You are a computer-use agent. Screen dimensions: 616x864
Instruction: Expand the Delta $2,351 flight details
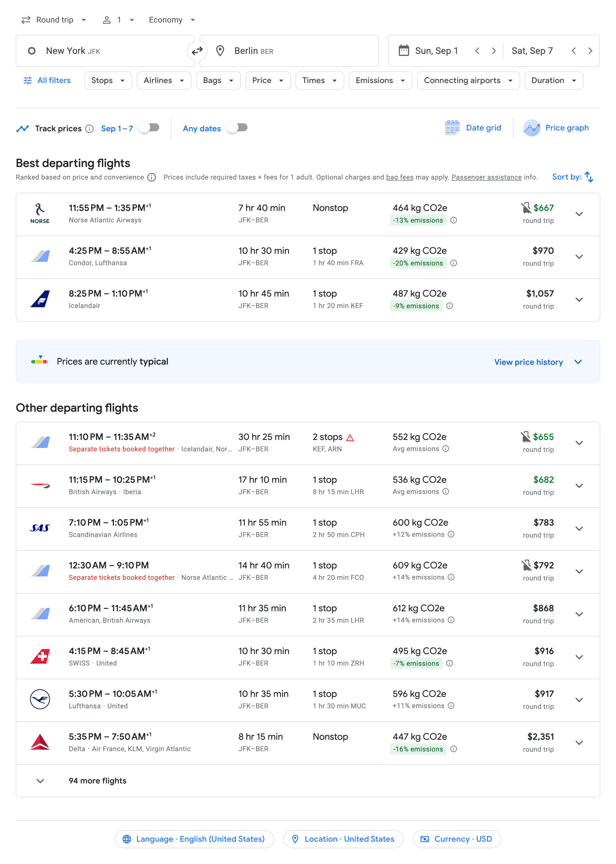point(579,743)
